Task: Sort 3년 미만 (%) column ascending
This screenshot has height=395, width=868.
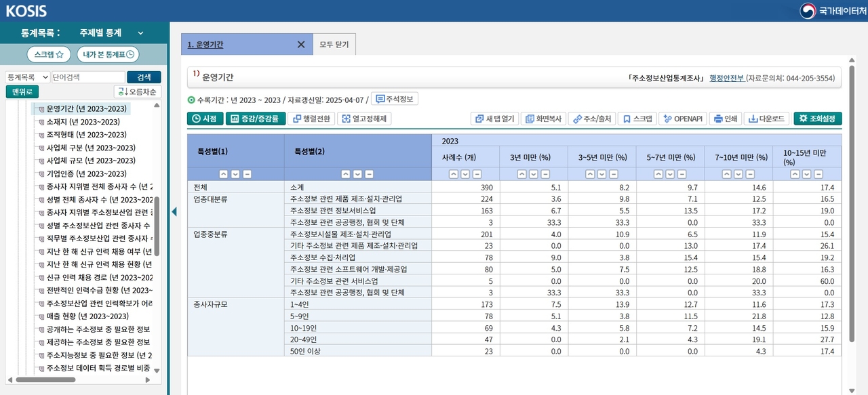Action: (522, 174)
